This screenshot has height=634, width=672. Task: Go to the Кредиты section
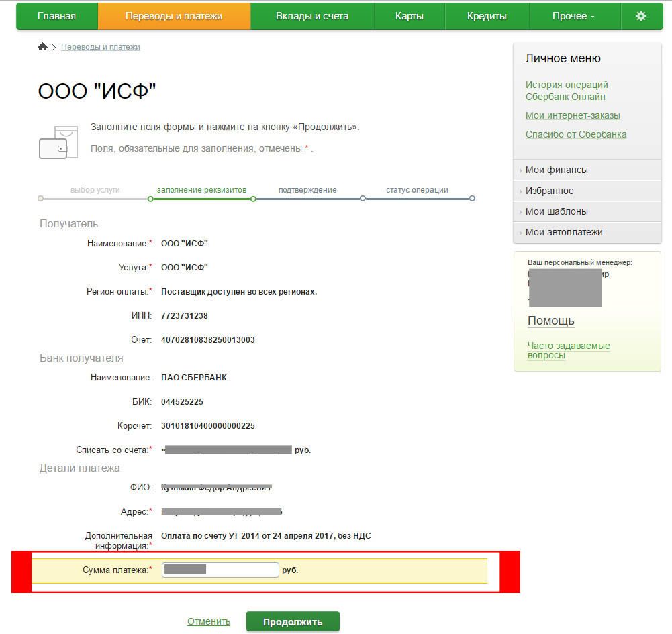pyautogui.click(x=487, y=16)
